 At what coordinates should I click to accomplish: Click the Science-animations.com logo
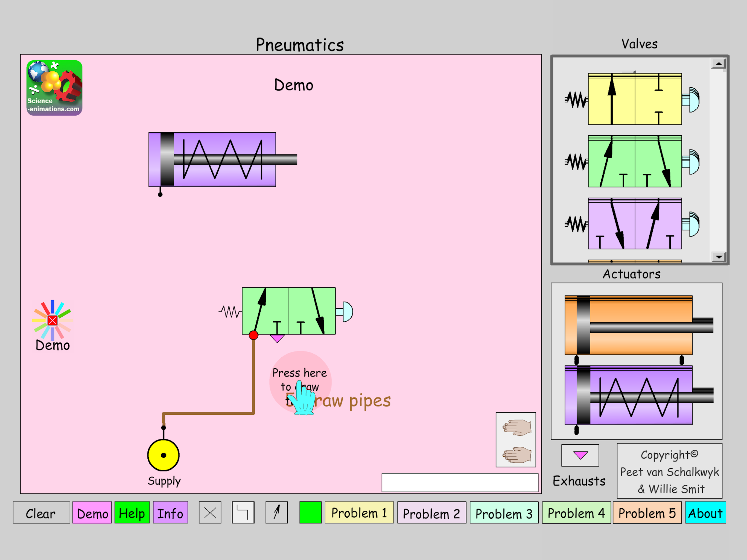click(x=54, y=88)
